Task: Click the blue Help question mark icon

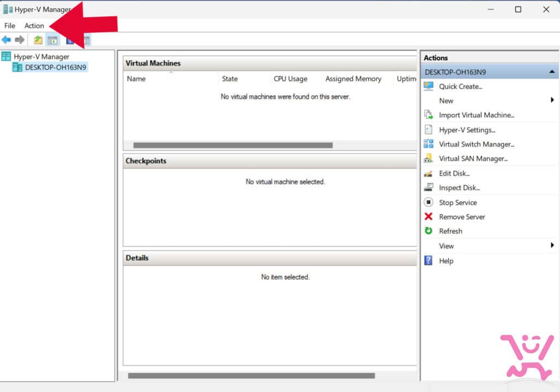Action: (428, 260)
